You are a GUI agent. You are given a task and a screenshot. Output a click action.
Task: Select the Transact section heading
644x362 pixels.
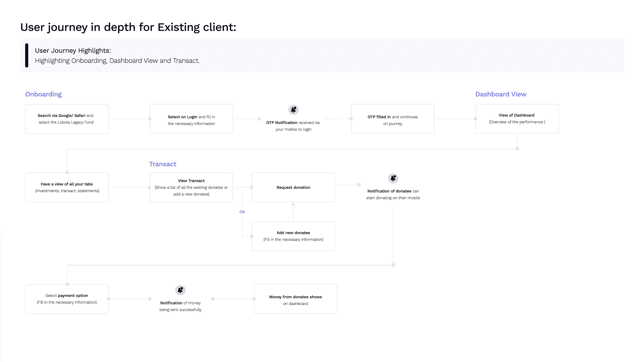point(162,164)
